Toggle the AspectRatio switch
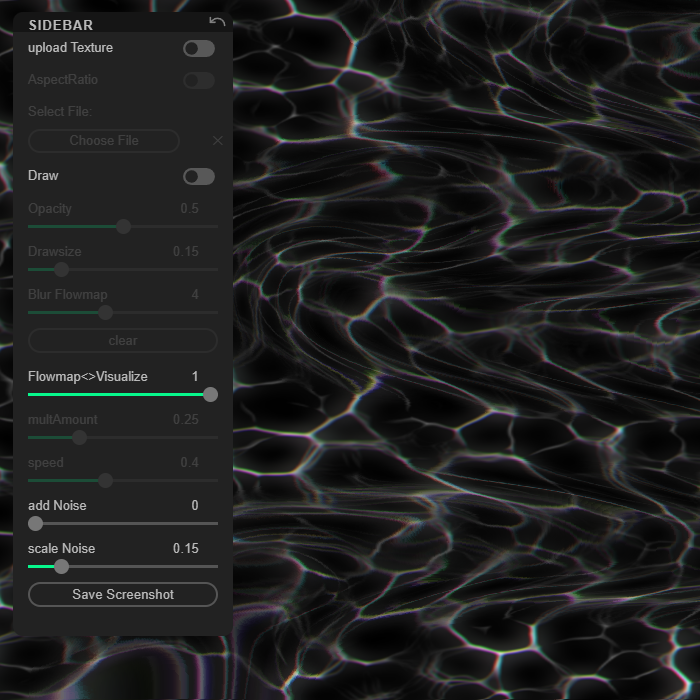Viewport: 700px width, 700px height. 199,80
